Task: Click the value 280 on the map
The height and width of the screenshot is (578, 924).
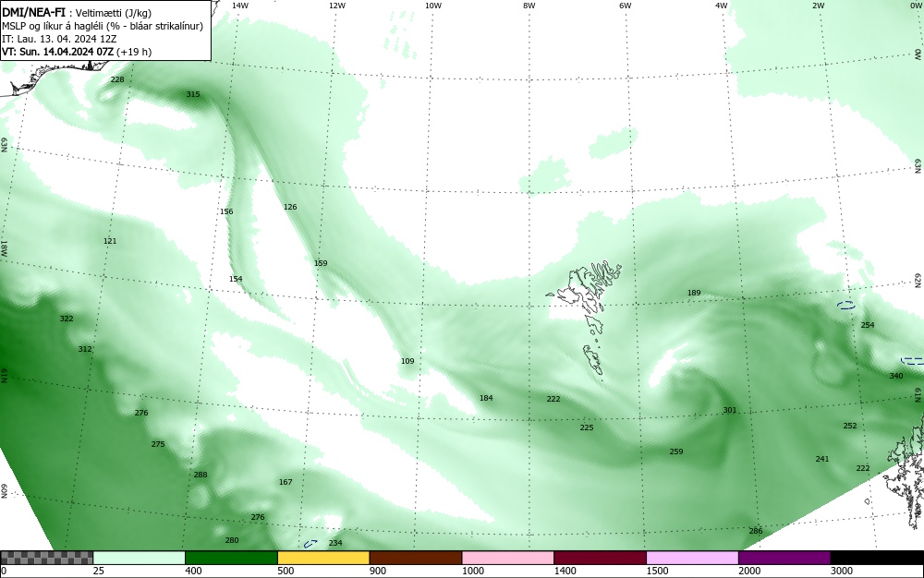Action: [x=232, y=540]
